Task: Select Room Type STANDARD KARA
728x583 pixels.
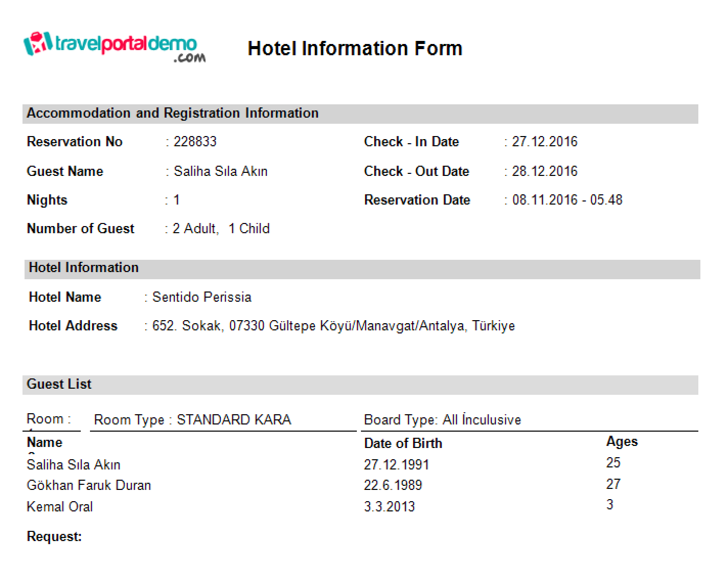Action: coord(193,420)
